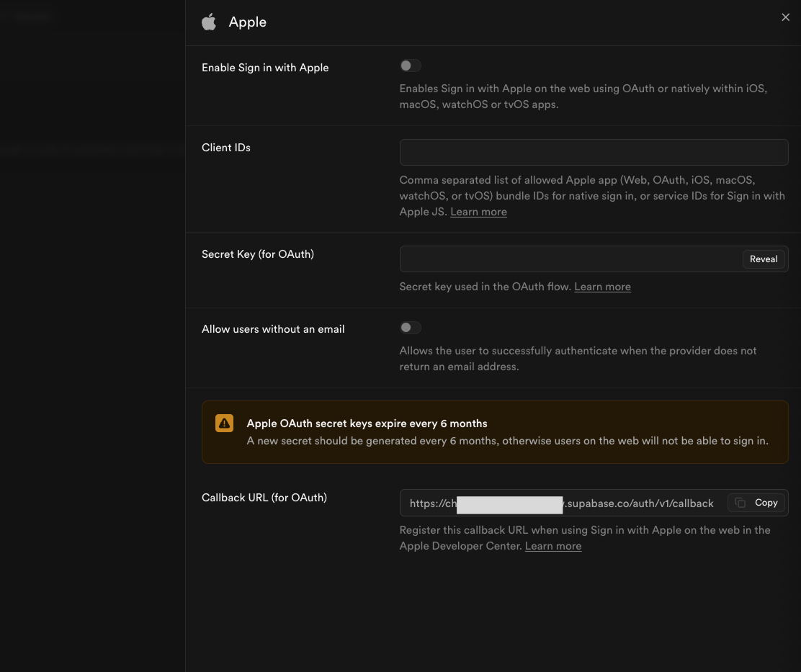Click the Apple logo icon

[x=209, y=22]
